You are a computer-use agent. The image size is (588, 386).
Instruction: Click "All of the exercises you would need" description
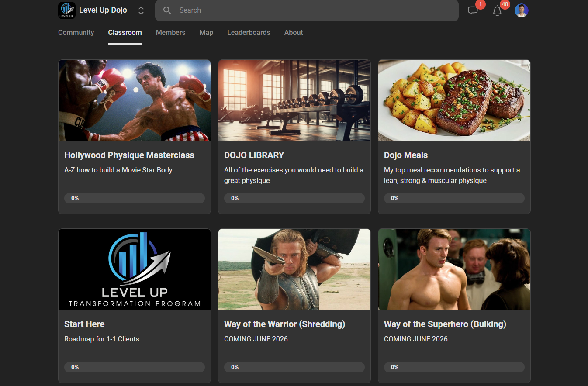coord(294,175)
